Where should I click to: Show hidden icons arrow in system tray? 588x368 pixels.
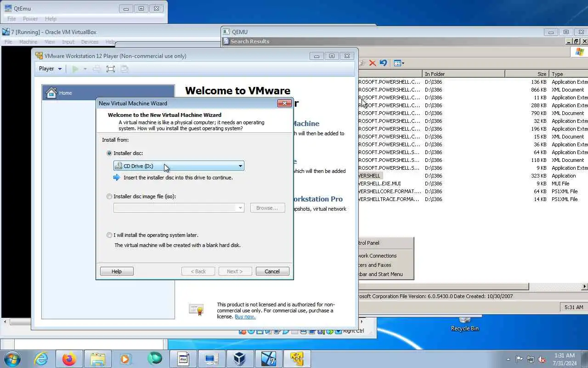pyautogui.click(x=508, y=359)
